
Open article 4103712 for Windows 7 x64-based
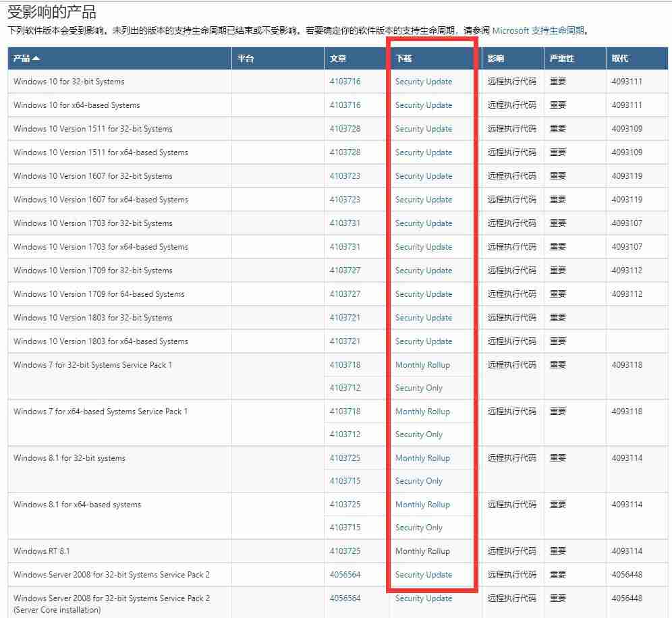(345, 434)
